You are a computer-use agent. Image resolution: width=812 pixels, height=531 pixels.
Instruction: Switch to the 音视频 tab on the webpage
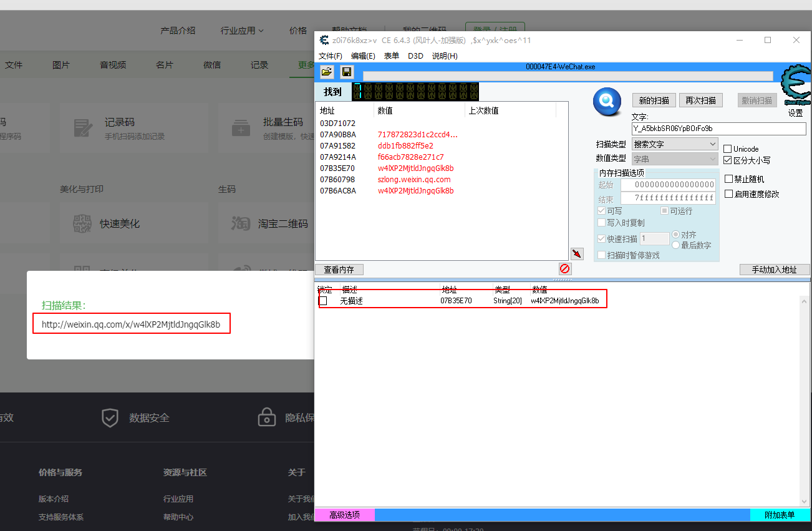pos(113,65)
